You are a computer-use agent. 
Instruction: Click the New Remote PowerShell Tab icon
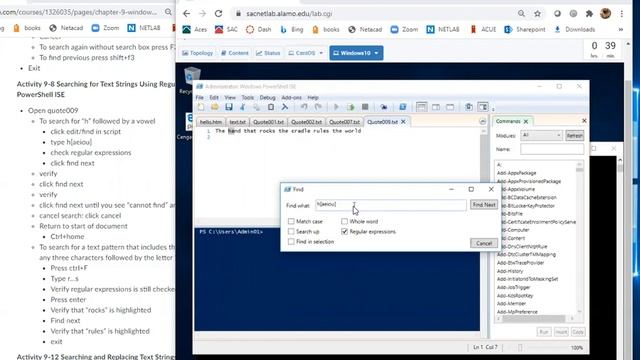click(x=384, y=107)
